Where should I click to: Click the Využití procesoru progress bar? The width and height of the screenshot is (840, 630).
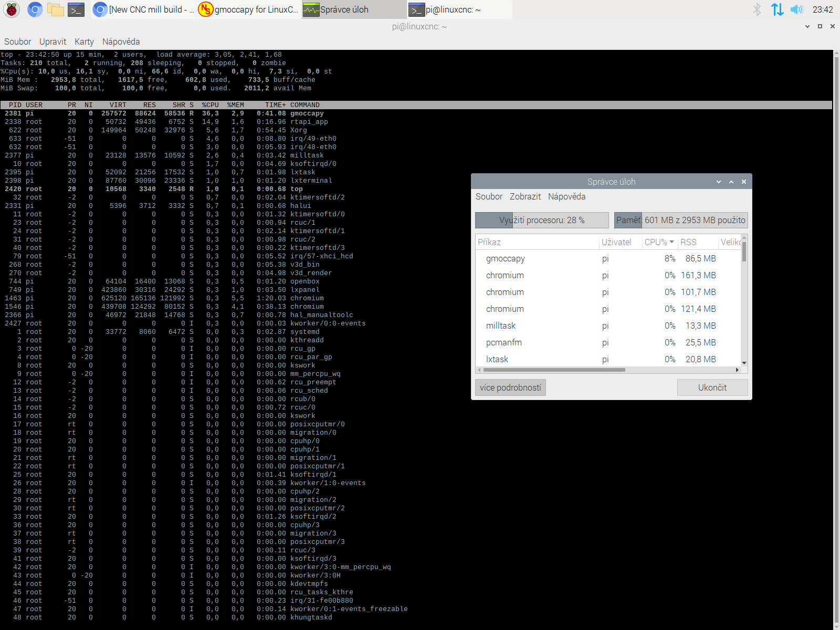(542, 220)
